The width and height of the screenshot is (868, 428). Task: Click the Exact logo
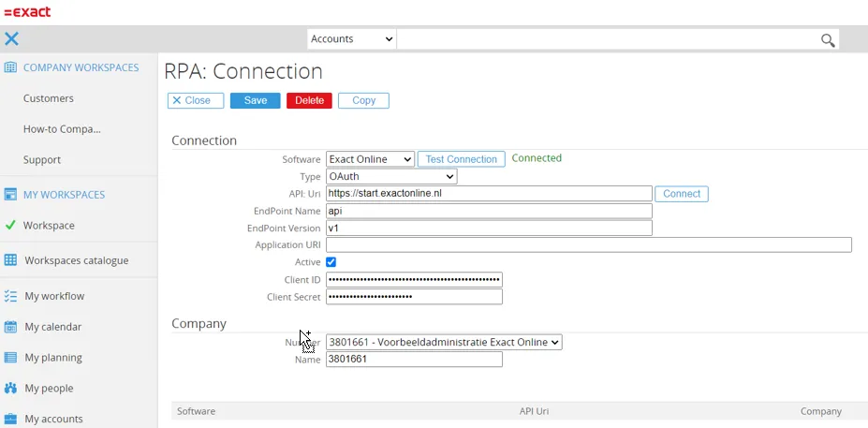click(27, 11)
